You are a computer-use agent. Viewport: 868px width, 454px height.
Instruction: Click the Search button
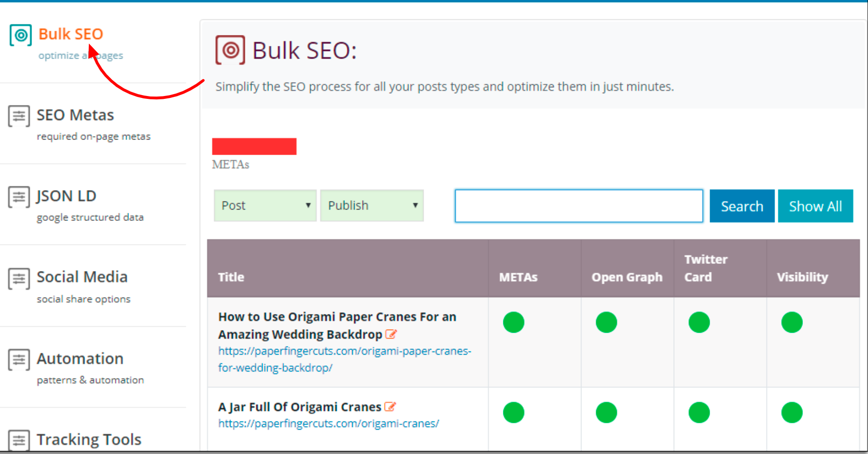[x=742, y=206]
